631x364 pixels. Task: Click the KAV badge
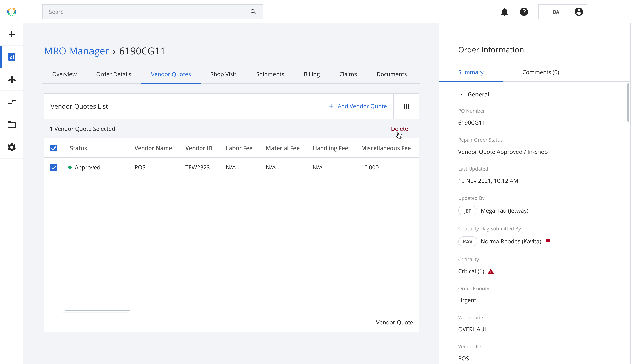[467, 242]
